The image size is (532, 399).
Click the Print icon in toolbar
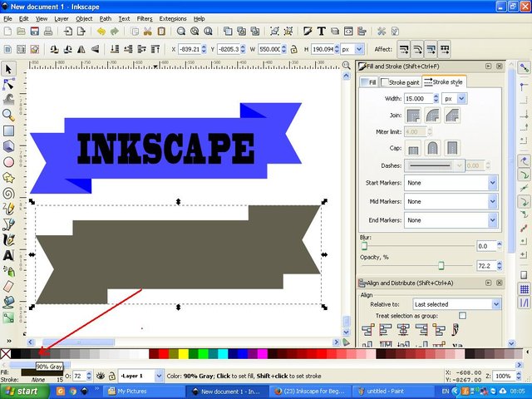pyautogui.click(x=48, y=32)
